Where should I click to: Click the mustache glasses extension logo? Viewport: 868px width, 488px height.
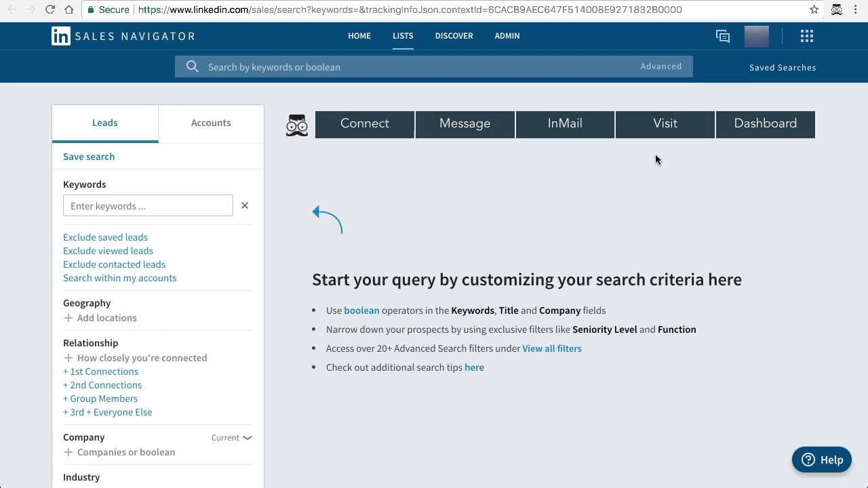(297, 125)
